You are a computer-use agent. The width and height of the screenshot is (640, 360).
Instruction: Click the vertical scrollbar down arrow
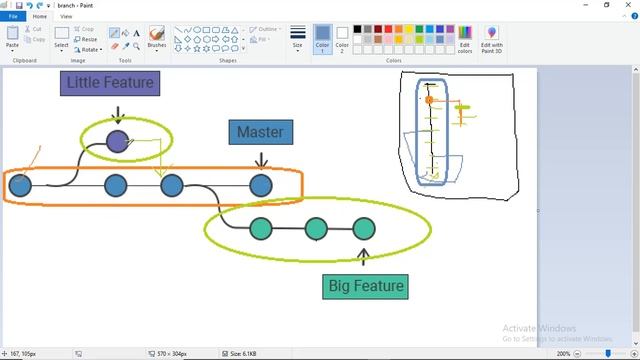coord(636,343)
